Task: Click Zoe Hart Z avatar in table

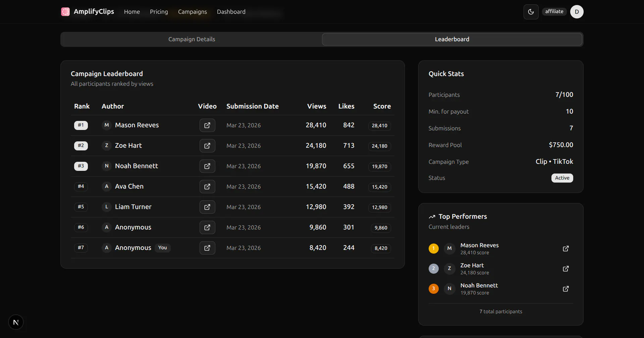Action: point(107,146)
